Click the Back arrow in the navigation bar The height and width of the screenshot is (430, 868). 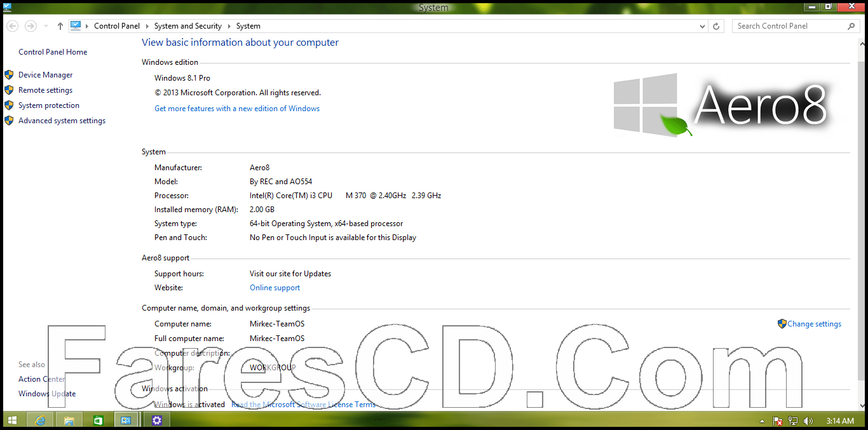(12, 26)
